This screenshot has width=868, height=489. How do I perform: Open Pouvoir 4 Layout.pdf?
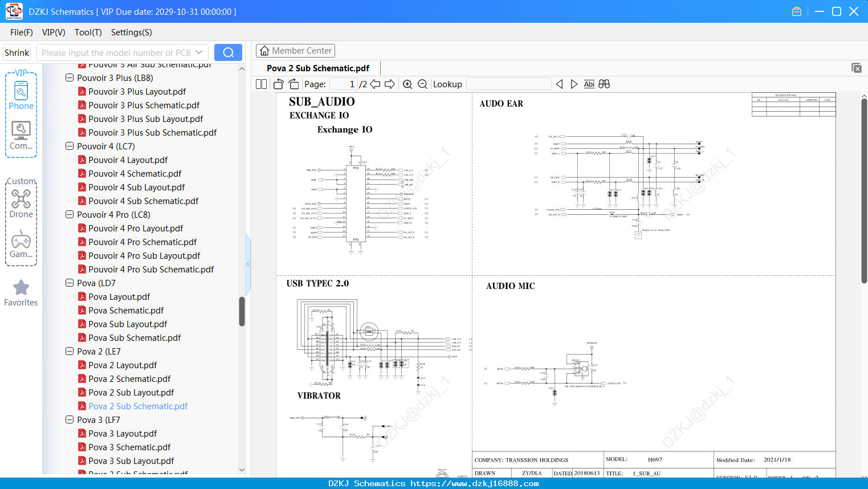click(x=128, y=160)
